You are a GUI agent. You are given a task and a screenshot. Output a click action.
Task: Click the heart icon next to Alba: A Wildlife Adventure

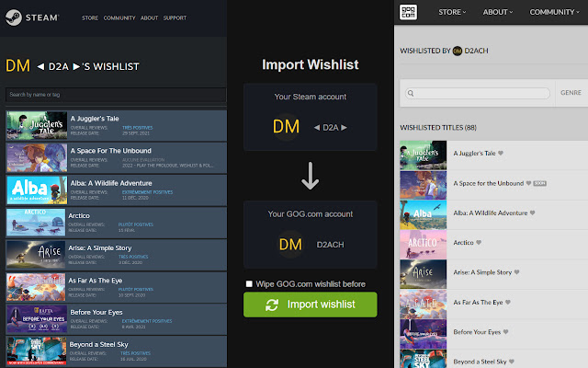point(533,213)
